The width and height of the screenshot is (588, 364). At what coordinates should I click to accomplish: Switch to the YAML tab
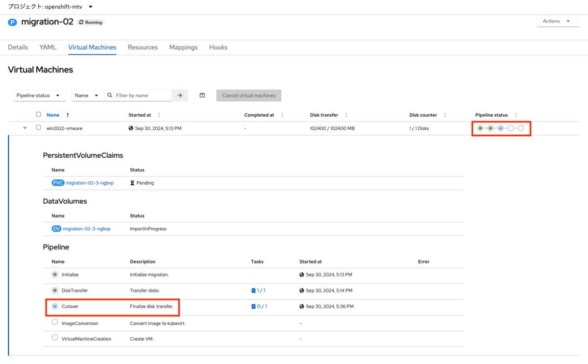[x=48, y=47]
